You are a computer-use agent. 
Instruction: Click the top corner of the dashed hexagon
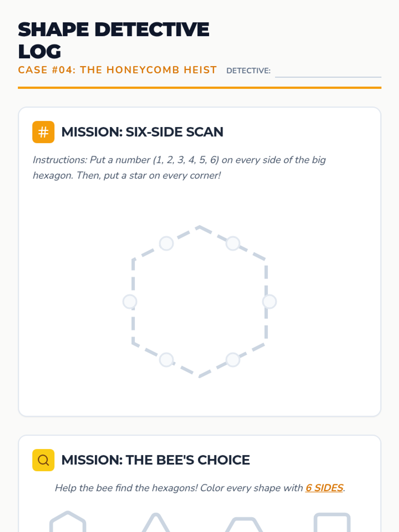pos(199,227)
